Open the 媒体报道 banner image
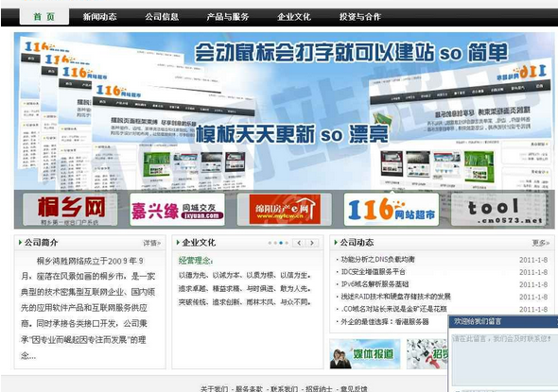 [365, 353]
